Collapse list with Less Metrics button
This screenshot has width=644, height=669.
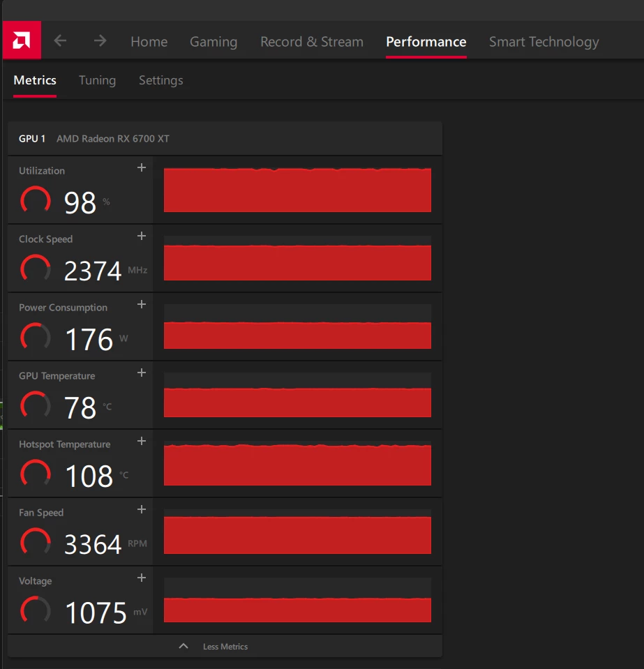pyautogui.click(x=225, y=646)
